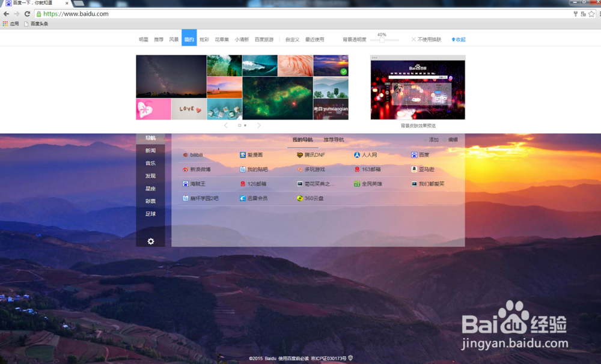Select the 百度一下 browser tab
This screenshot has width=601, height=364.
coord(37,3)
